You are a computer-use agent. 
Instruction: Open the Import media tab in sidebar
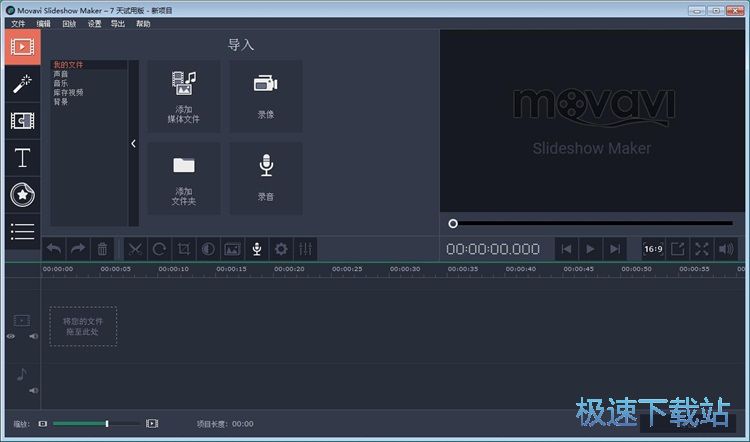22,47
